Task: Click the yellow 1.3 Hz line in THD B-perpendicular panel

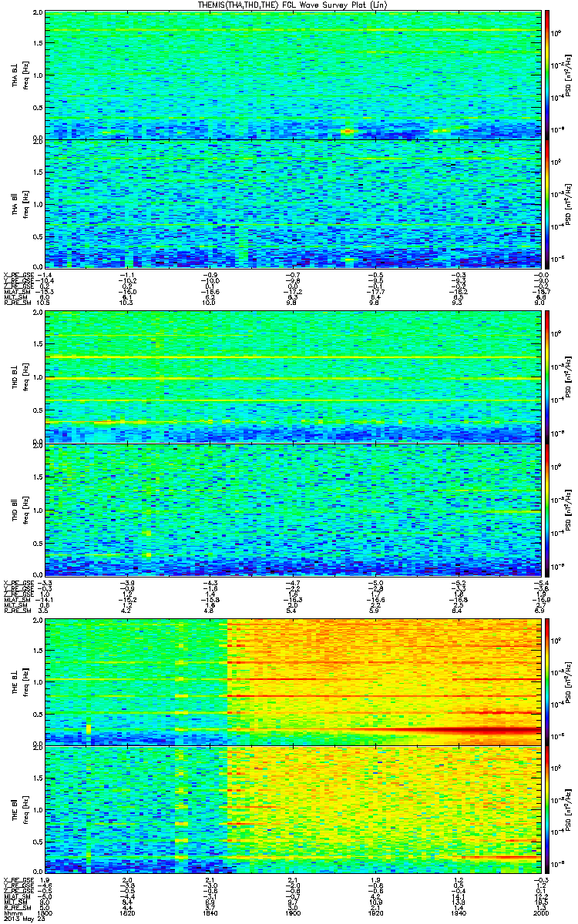Action: [293, 357]
